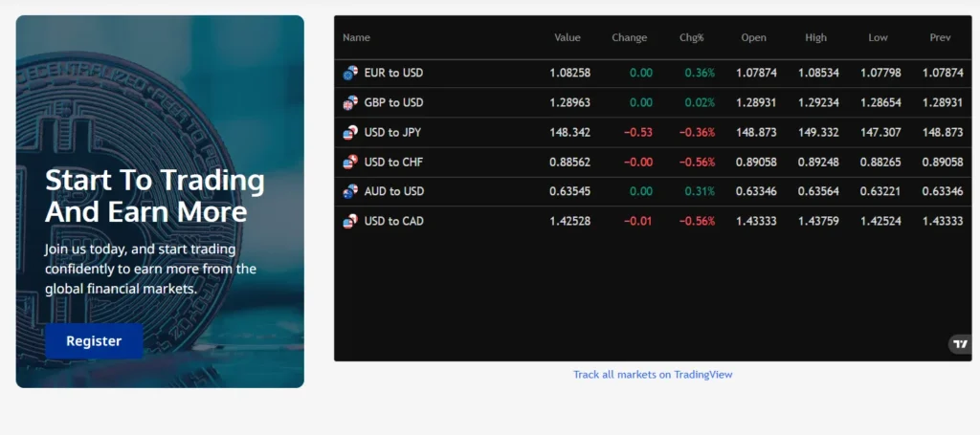
Task: Click the AUD to USD currency flag icon
Action: point(350,191)
